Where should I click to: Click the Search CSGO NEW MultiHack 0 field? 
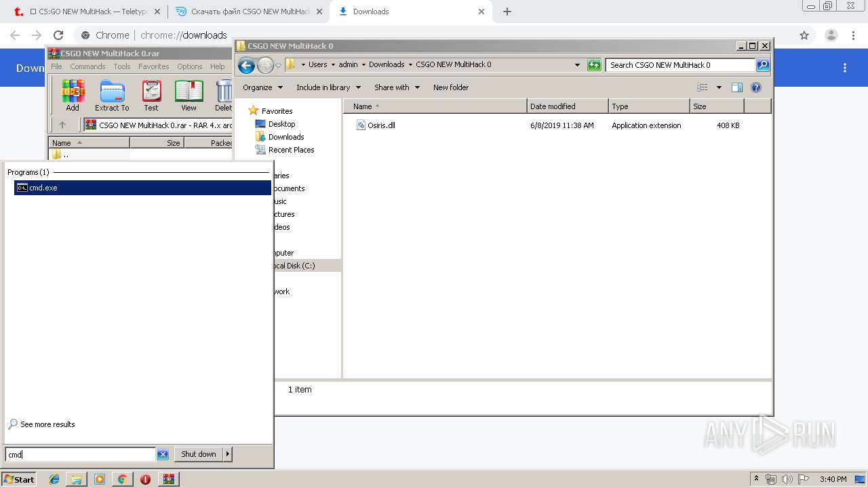[680, 65]
